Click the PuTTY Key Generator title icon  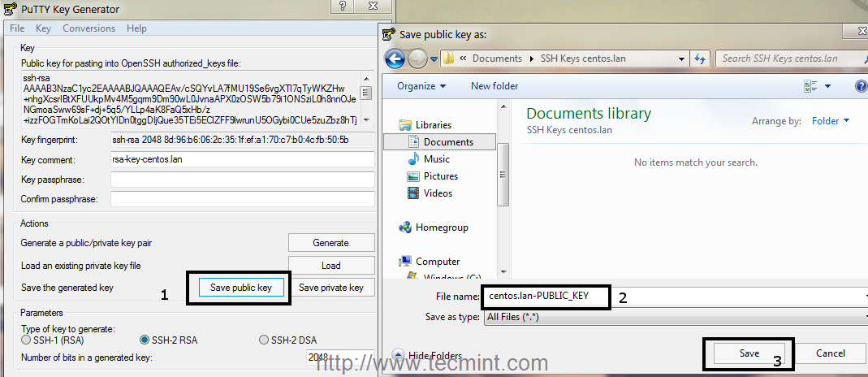(10, 9)
